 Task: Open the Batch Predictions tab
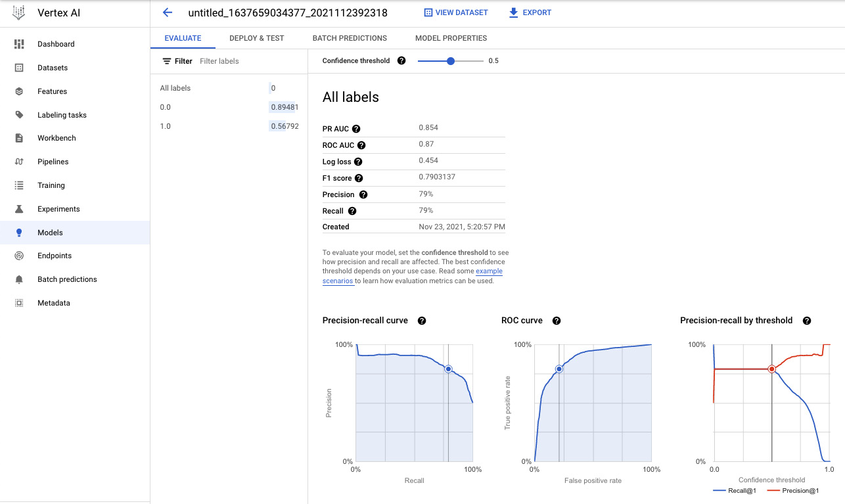(x=350, y=38)
